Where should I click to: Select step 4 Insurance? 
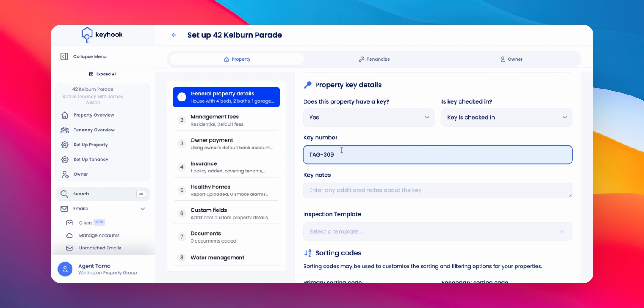pos(226,167)
